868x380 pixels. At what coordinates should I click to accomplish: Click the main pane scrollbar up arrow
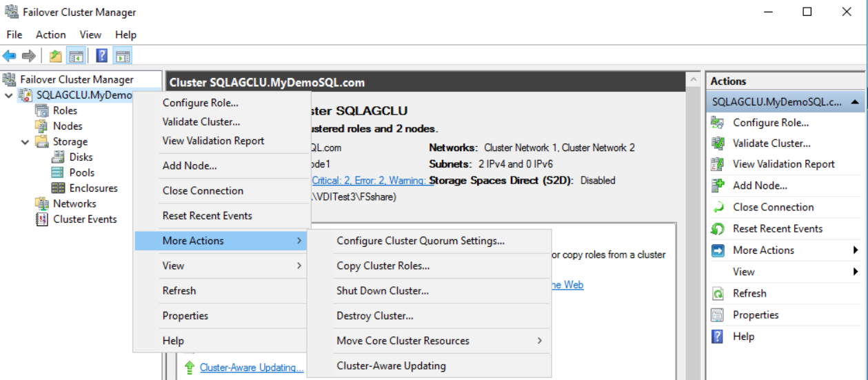tap(694, 81)
